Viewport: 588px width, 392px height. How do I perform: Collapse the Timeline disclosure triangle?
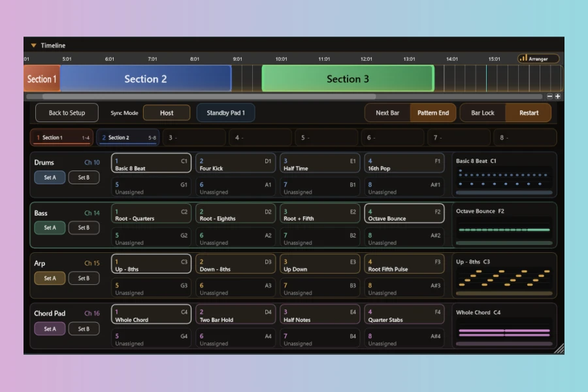33,45
